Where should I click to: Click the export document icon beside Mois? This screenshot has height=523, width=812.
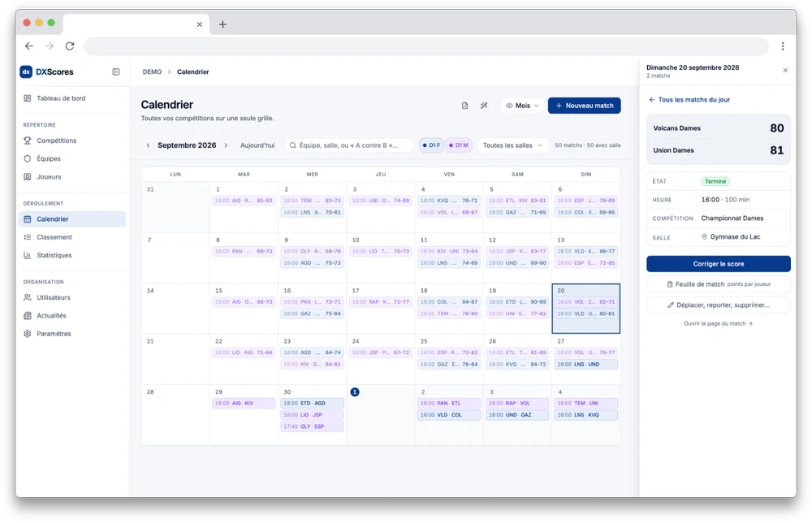pos(464,106)
